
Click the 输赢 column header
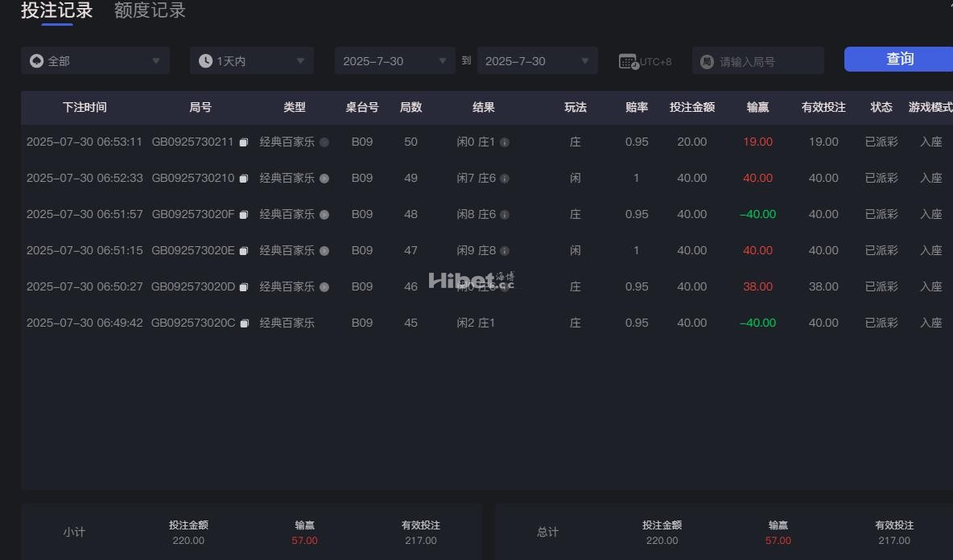(757, 107)
